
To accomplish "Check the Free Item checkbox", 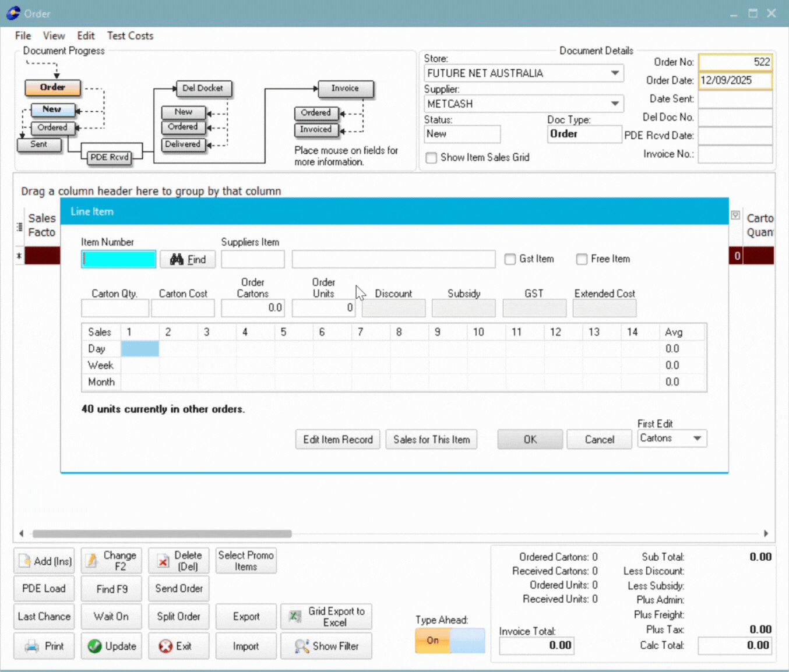I will coord(582,259).
